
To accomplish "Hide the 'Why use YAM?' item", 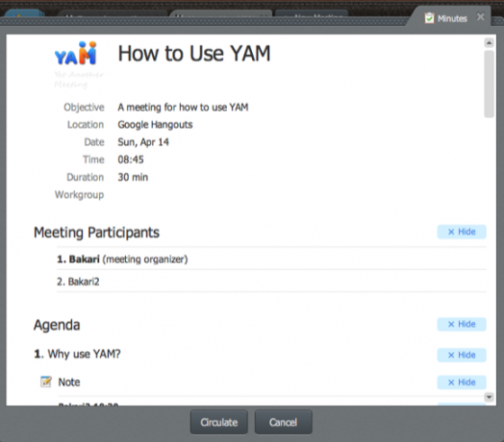I will point(462,355).
